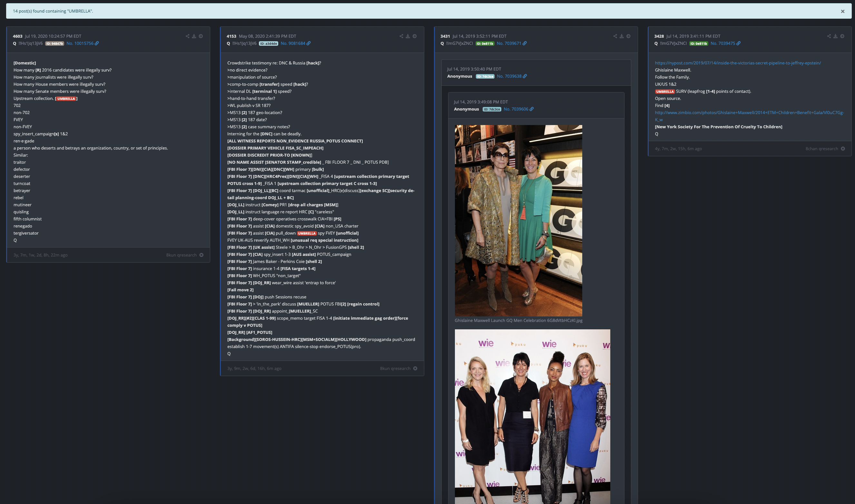Share post 3428
This screenshot has width=855, height=504.
coord(829,36)
